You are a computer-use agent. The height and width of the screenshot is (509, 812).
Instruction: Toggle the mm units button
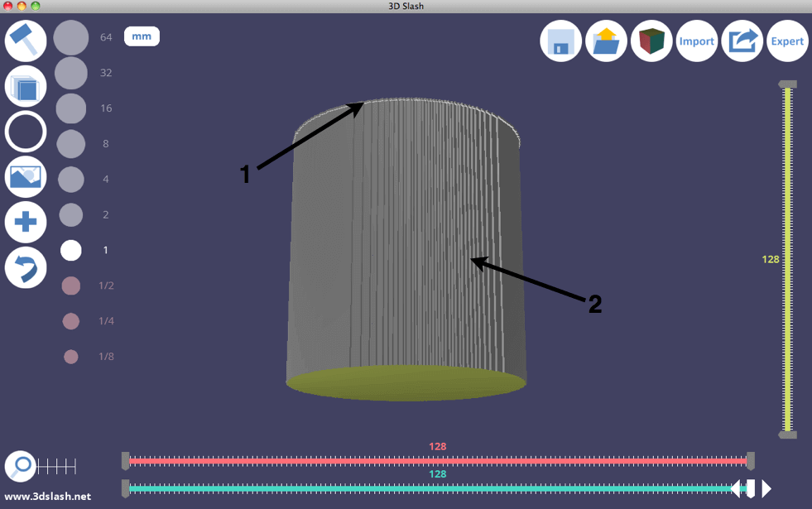click(x=142, y=36)
